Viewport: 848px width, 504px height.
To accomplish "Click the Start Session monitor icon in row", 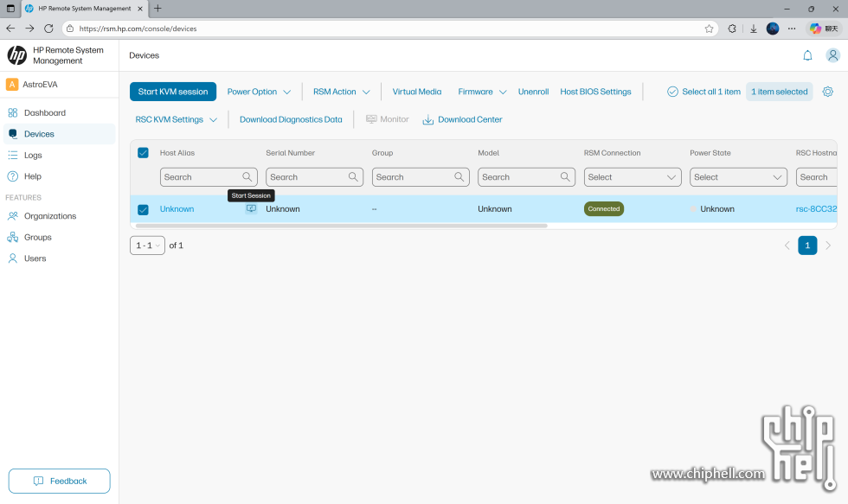I will (x=251, y=209).
